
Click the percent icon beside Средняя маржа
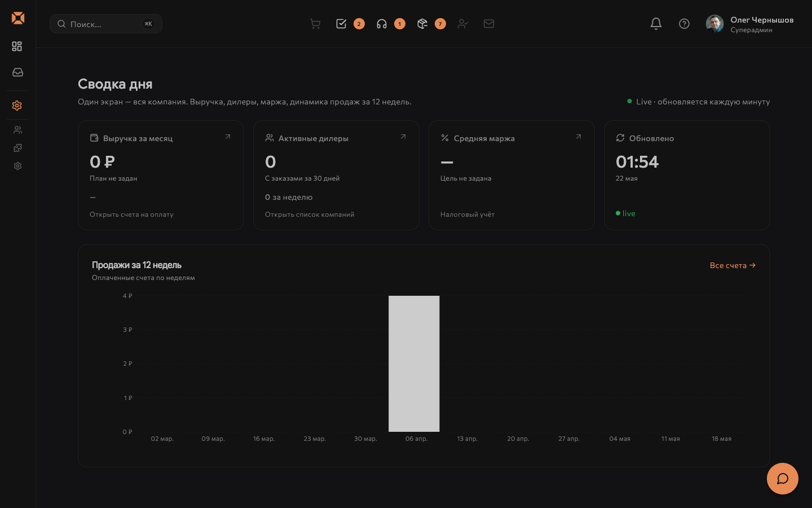coord(445,138)
